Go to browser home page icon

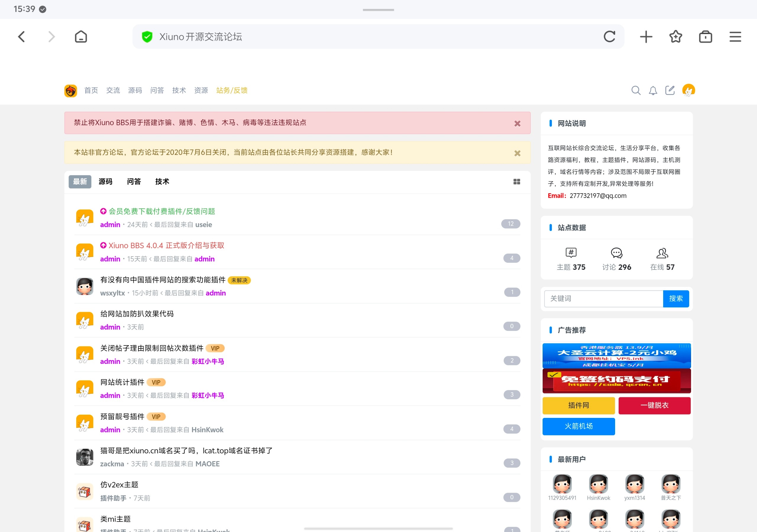tap(81, 37)
